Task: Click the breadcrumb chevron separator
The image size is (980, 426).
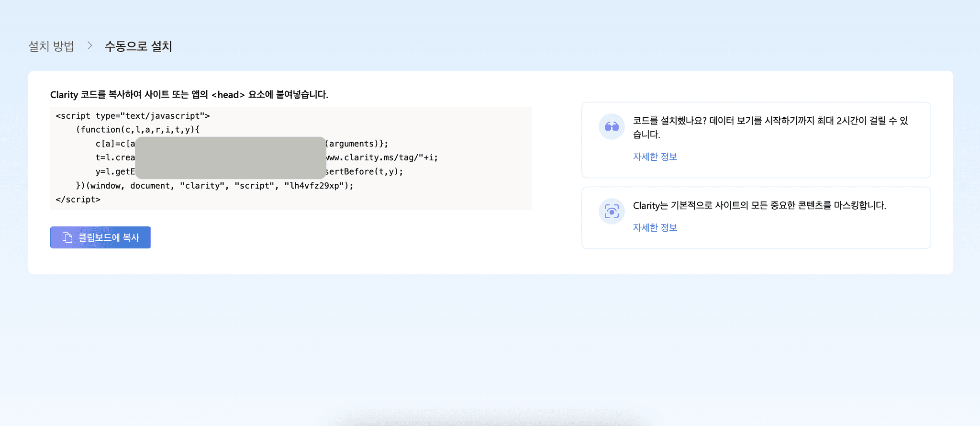Action: 89,45
